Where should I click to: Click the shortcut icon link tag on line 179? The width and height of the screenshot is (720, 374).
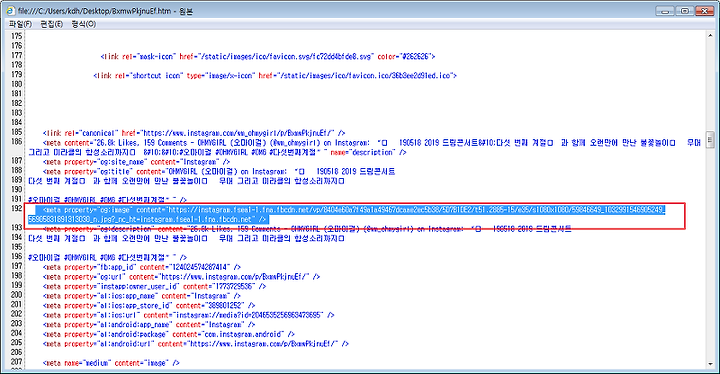point(275,75)
